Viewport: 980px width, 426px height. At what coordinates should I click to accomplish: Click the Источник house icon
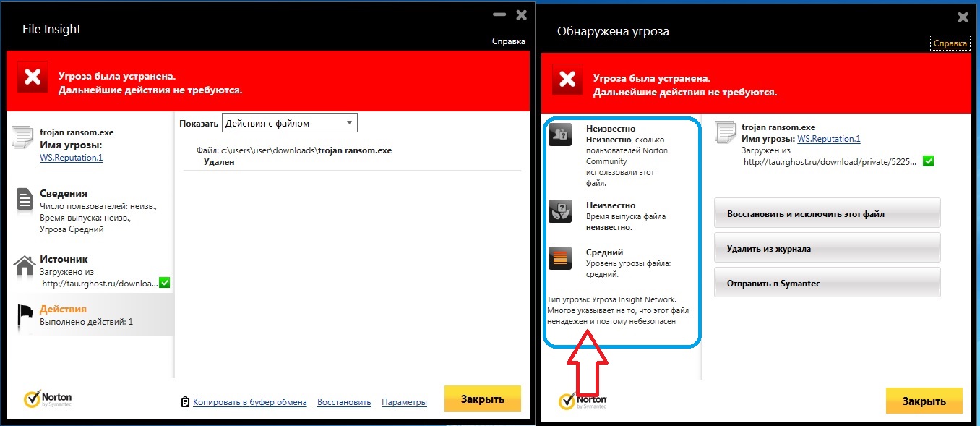click(25, 265)
